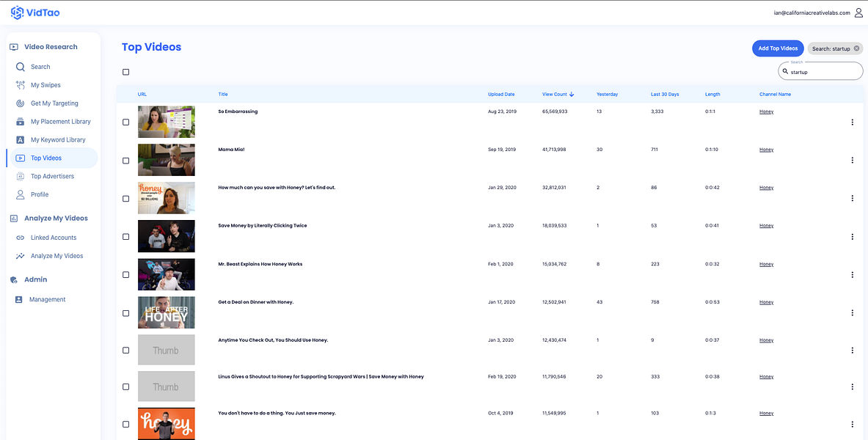Screen dimensions: 868x440
Task: Check the box for 'So Embarrassing'
Action: [125, 122]
